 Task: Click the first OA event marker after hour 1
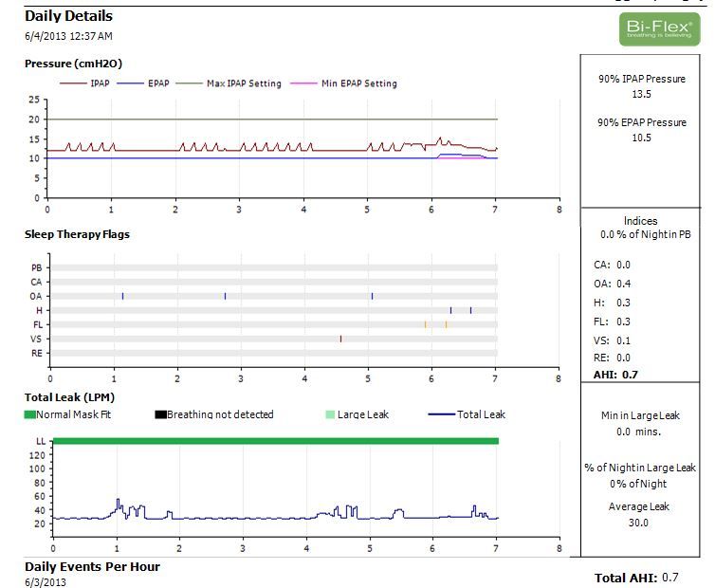(x=122, y=296)
